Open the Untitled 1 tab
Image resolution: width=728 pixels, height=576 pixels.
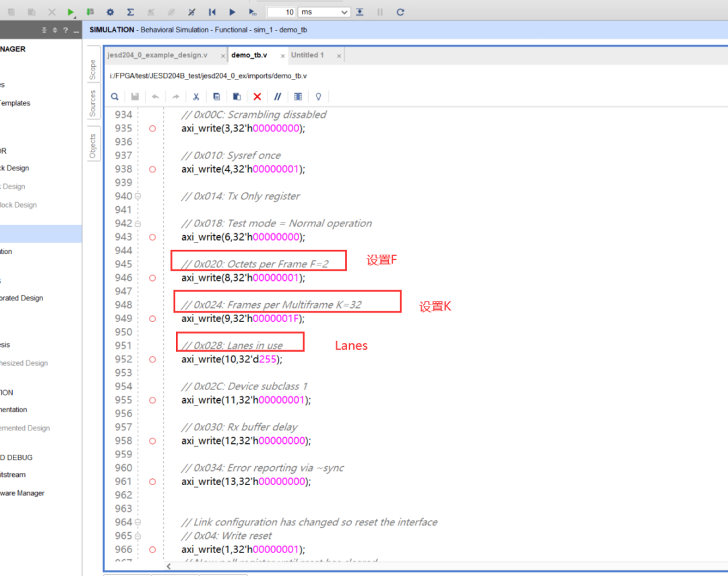point(307,55)
